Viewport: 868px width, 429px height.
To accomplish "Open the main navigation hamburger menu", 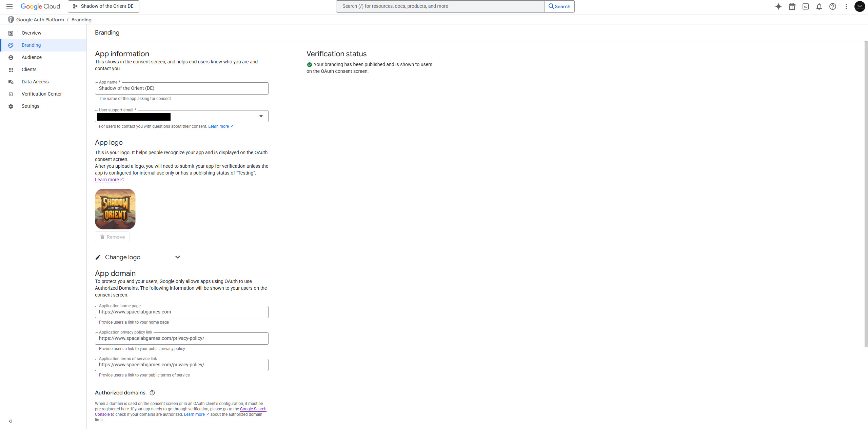I will (x=9, y=6).
